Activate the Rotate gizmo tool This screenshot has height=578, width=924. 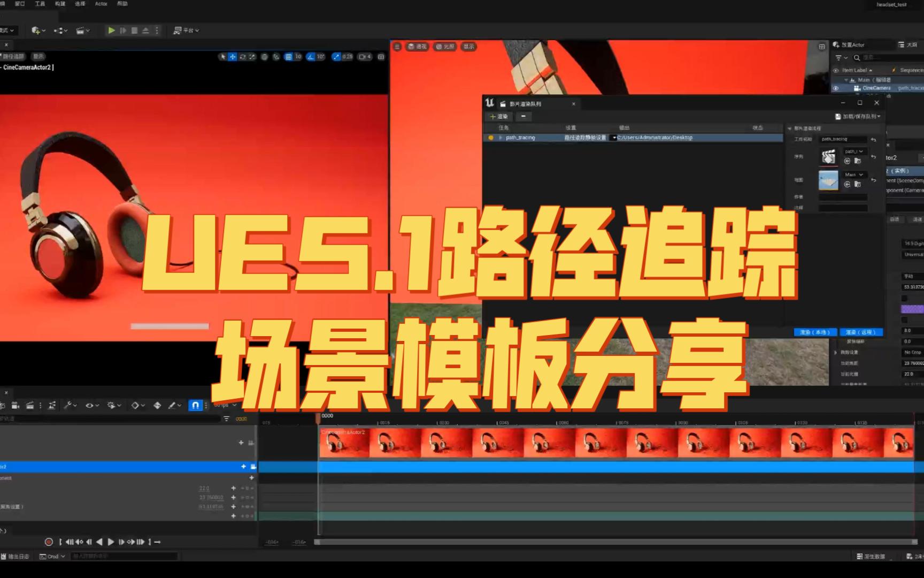coord(242,57)
